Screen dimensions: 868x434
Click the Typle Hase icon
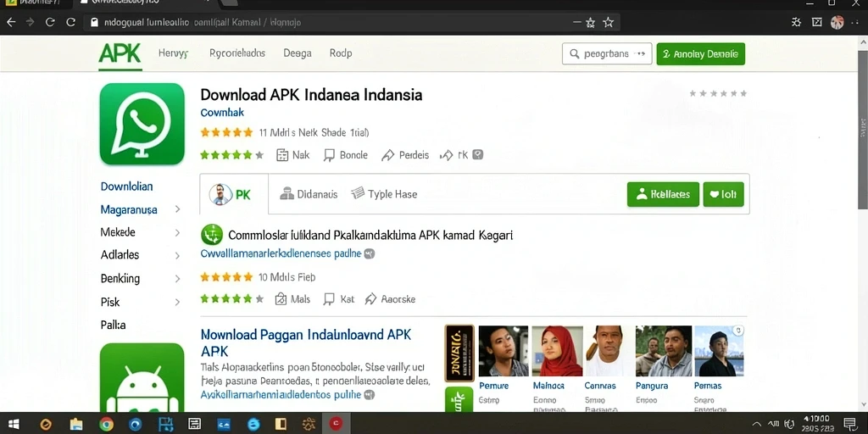[359, 193]
